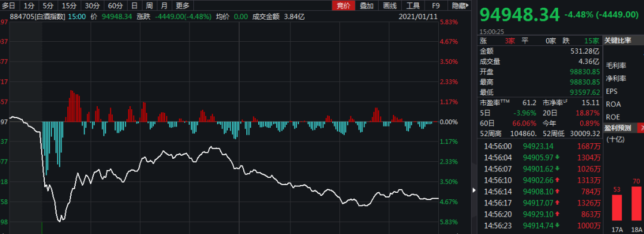Click the large 94948.34 price
Image resolution: width=644 pixels, height=234 pixels.
[x=519, y=15]
